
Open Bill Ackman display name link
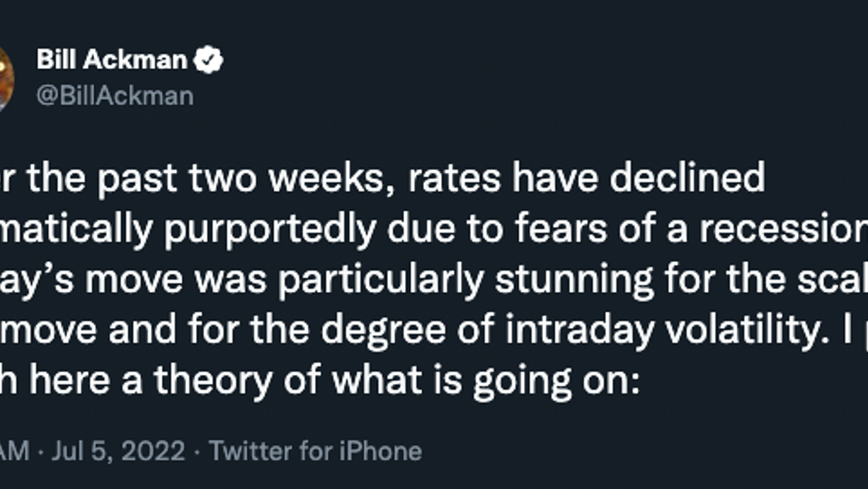(x=112, y=60)
